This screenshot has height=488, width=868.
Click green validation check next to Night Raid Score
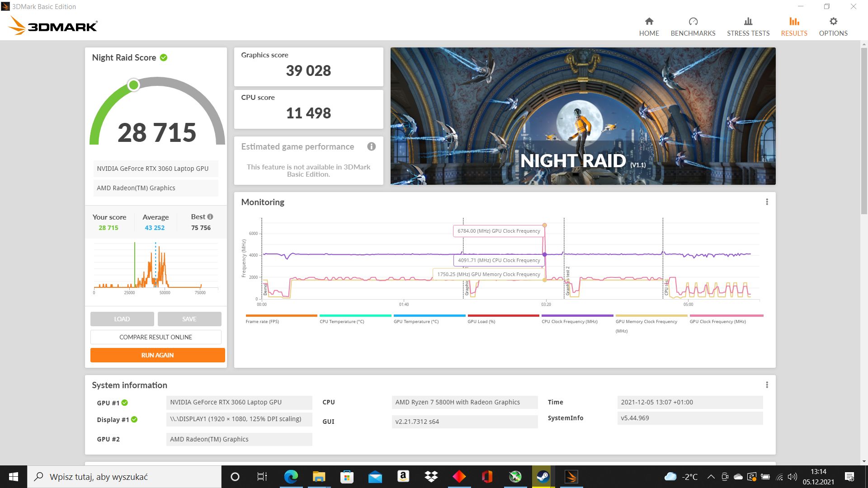click(x=164, y=57)
